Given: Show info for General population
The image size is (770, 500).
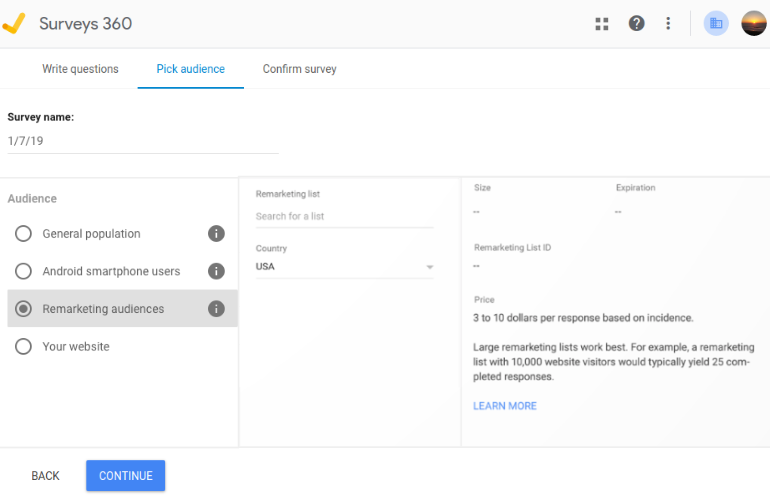Looking at the screenshot, I should (x=216, y=233).
